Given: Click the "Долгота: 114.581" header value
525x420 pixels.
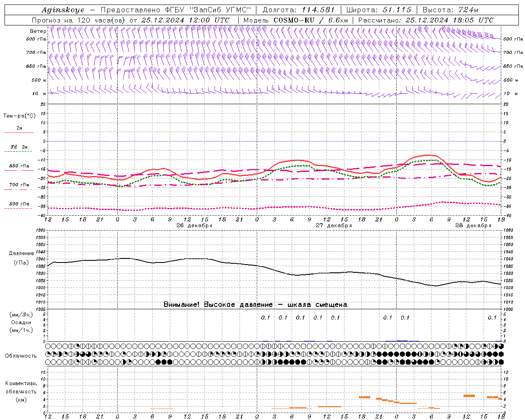Looking at the screenshot, I should pos(299,10).
